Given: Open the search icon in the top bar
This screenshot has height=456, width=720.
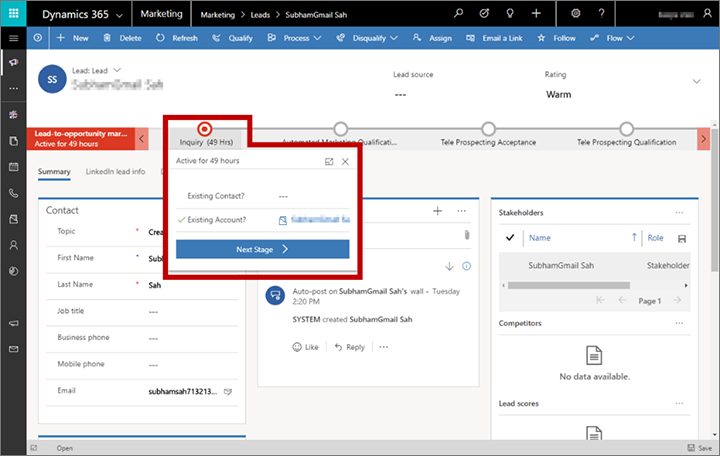Looking at the screenshot, I should [459, 14].
